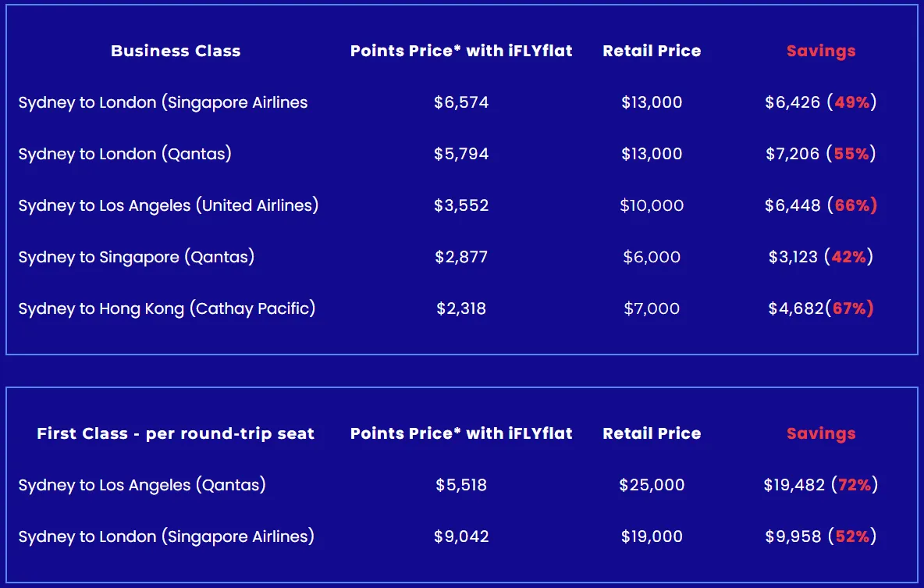
Task: Click the Business Class column header
Action: tap(176, 51)
